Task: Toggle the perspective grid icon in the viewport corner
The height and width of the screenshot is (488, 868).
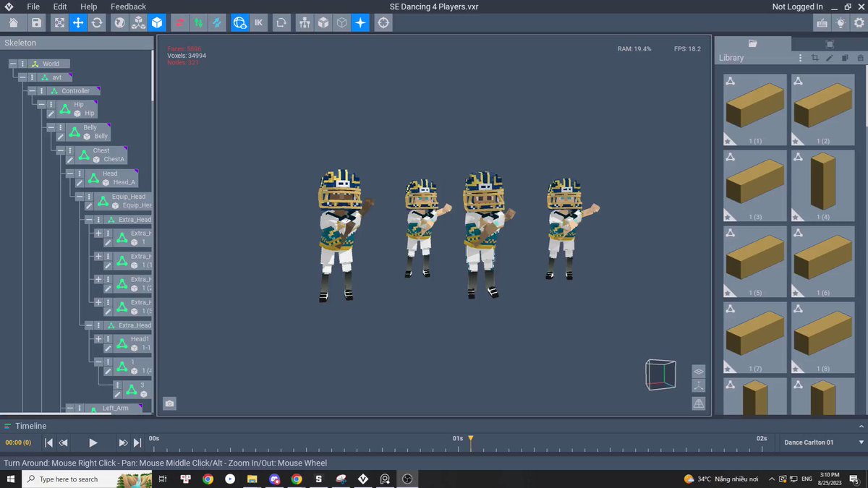Action: point(699,403)
